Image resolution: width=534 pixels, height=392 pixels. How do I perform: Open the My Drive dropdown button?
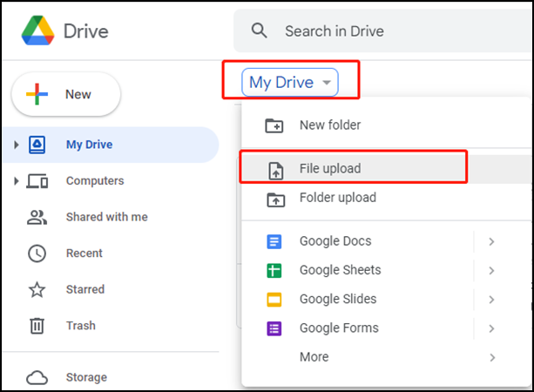pos(290,82)
